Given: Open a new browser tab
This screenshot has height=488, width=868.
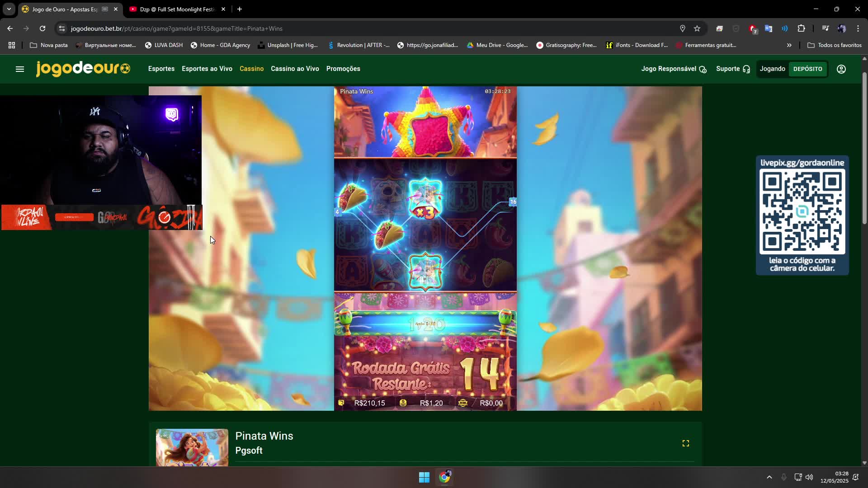Looking at the screenshot, I should [x=240, y=9].
